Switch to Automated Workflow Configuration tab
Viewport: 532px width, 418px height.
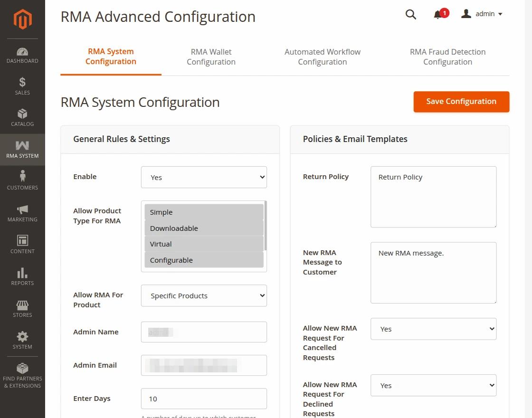click(323, 57)
